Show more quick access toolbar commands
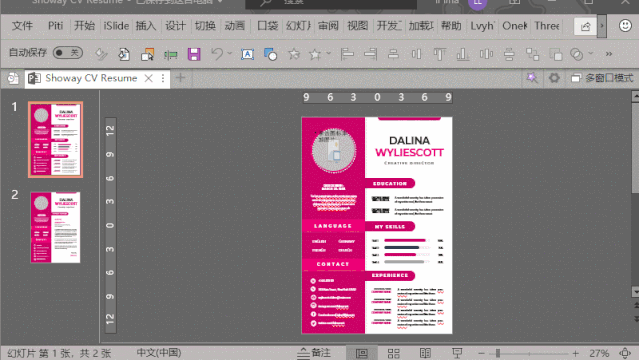Viewport: 639px width, 360px height. point(609,54)
